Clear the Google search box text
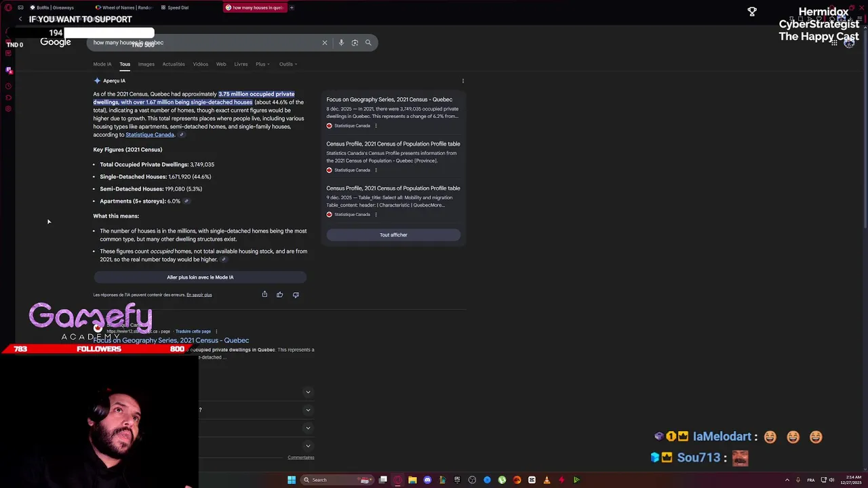The image size is (868, 488). 324,43
